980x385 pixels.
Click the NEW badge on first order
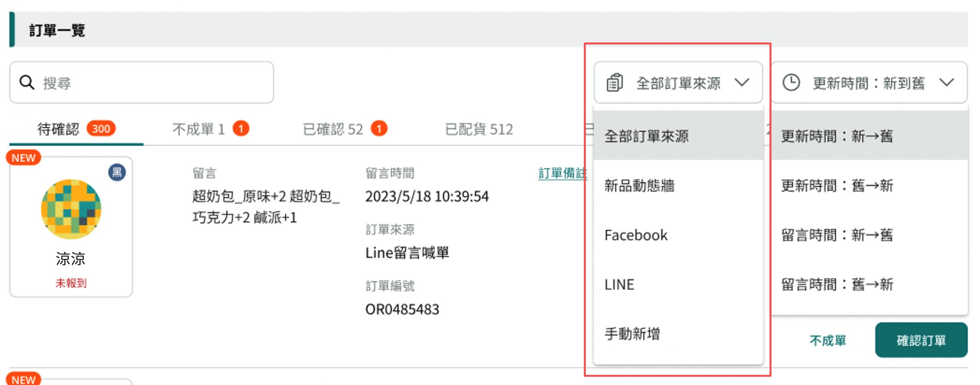[x=23, y=158]
